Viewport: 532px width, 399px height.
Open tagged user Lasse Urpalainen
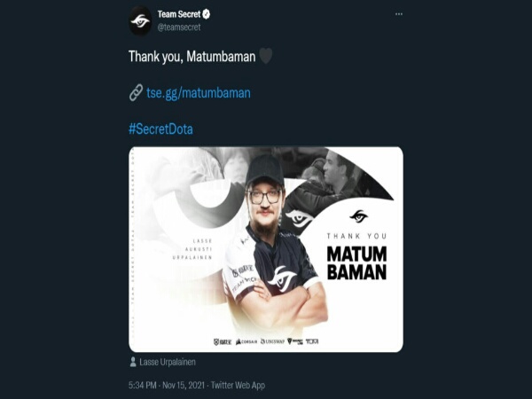tap(168, 362)
